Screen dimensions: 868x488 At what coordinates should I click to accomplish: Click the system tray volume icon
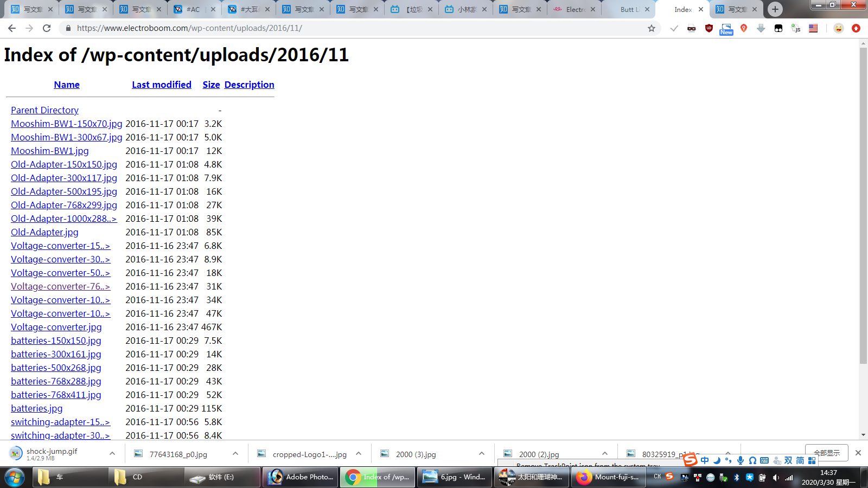pos(776,478)
